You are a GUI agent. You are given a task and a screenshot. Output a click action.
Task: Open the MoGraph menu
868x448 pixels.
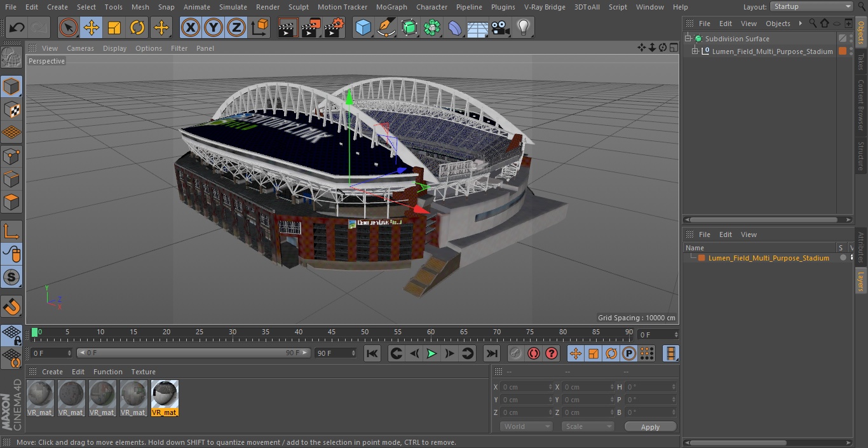click(x=391, y=7)
